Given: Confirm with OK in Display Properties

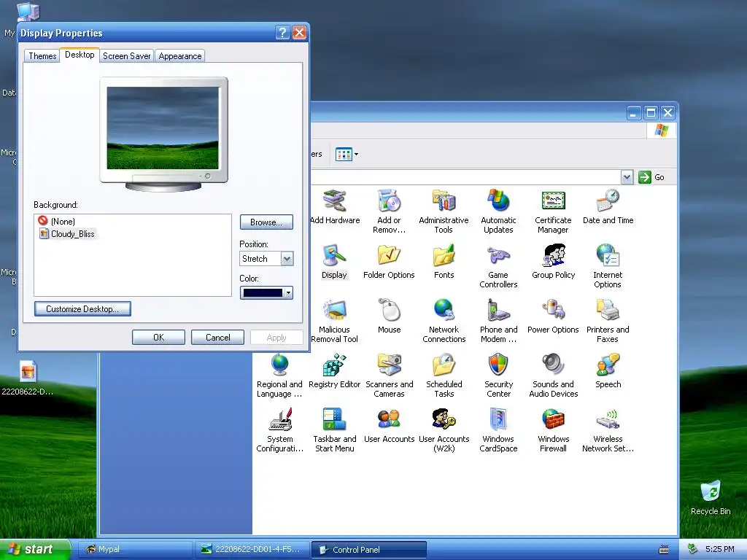Looking at the screenshot, I should click(158, 337).
